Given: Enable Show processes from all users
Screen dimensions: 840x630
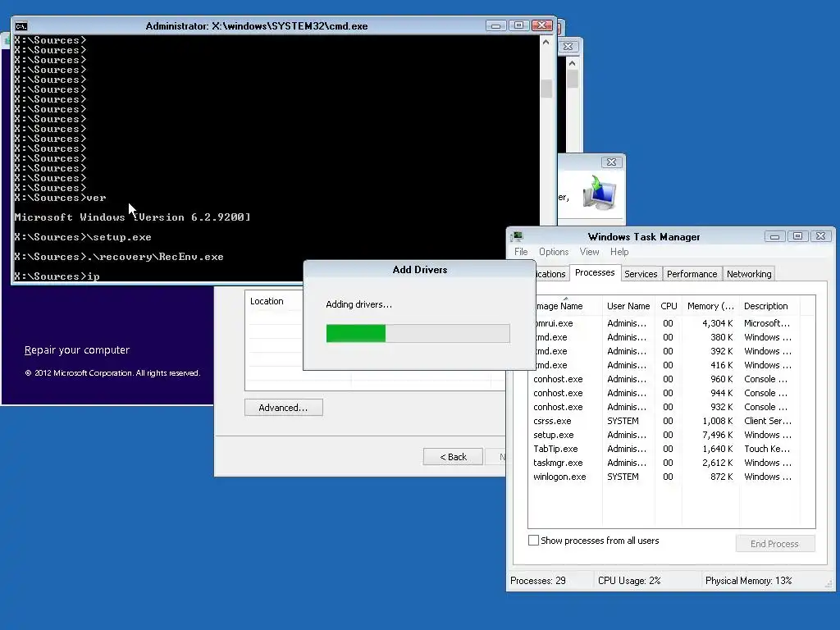Looking at the screenshot, I should (533, 541).
